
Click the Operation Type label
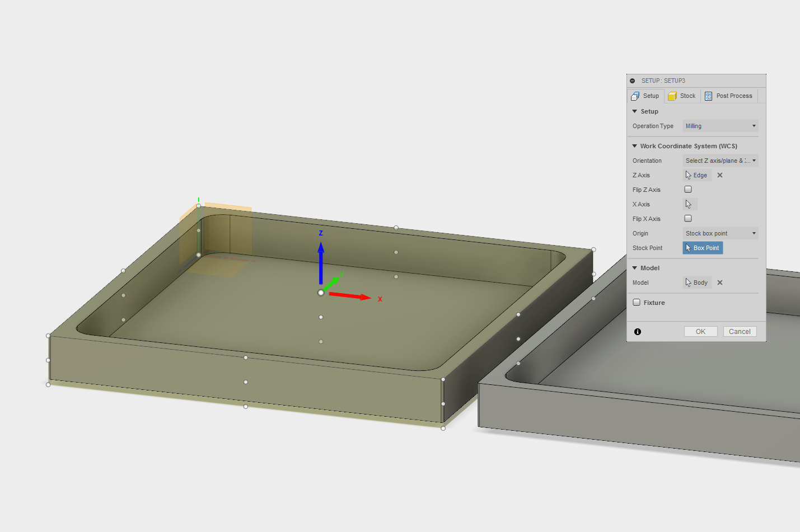[653, 126]
